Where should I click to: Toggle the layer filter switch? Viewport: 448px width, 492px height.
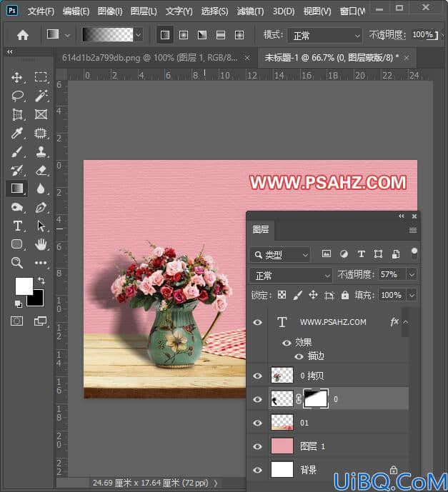[414, 253]
